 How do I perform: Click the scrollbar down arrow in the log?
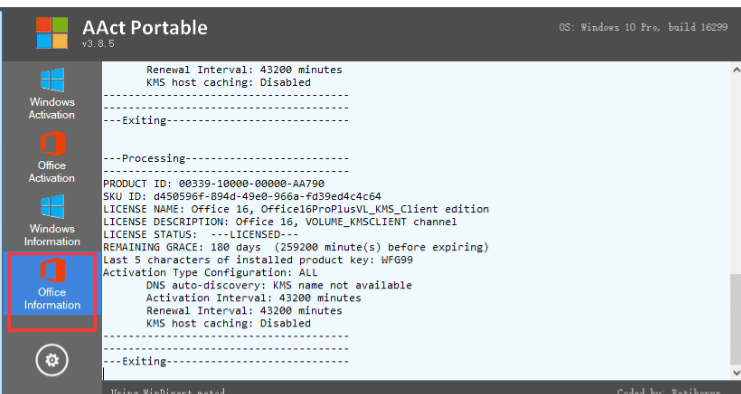click(x=736, y=373)
